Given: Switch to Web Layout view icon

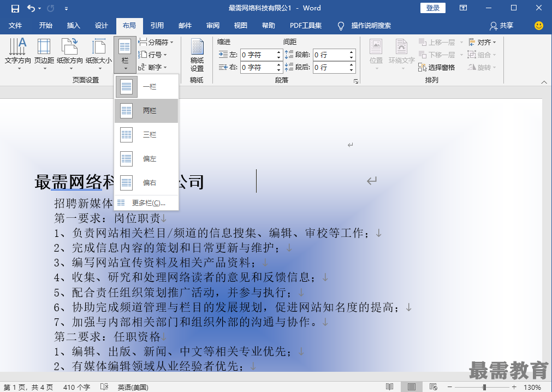Looking at the screenshot, I should (434, 387).
